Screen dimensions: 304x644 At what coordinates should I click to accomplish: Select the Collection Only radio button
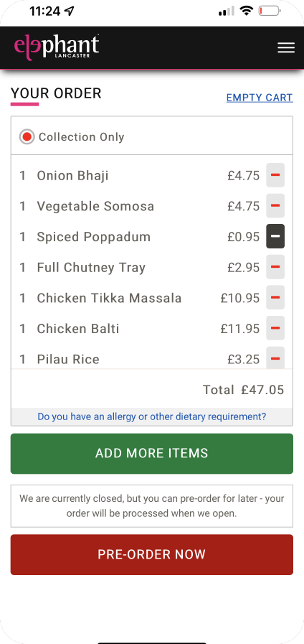click(27, 136)
